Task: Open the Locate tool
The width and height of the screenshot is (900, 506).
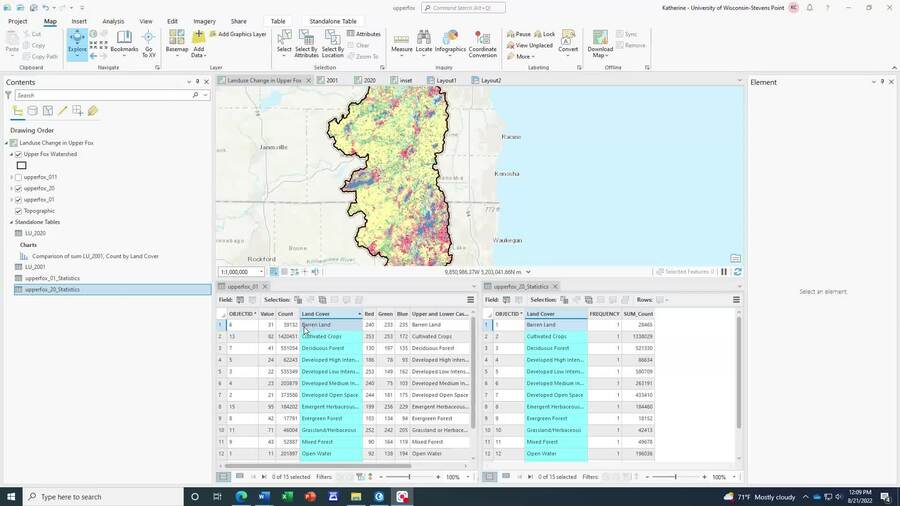Action: point(424,42)
